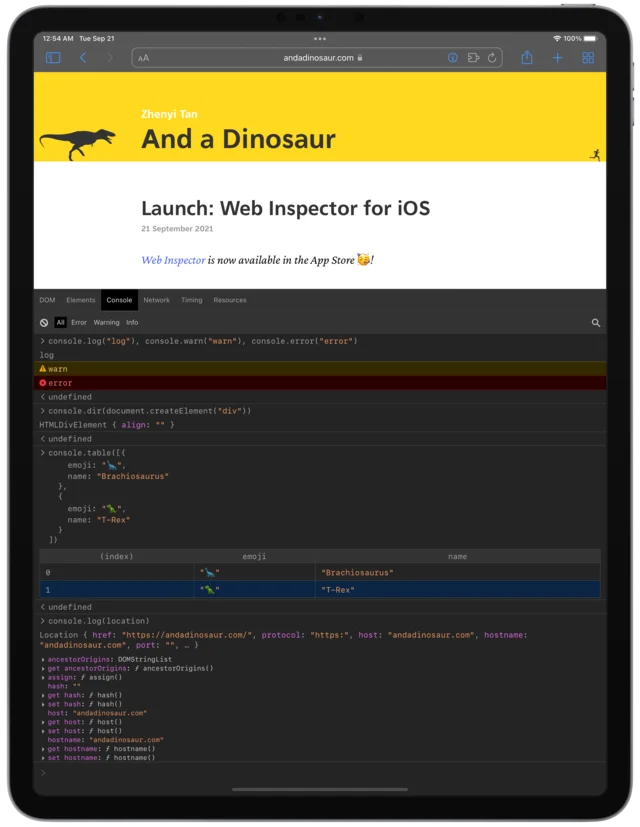Filter console by Error
Screen dimensions: 640x827
point(79,322)
